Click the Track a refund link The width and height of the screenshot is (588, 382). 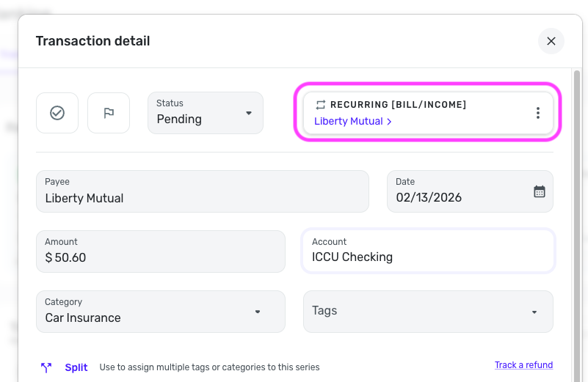pos(523,365)
